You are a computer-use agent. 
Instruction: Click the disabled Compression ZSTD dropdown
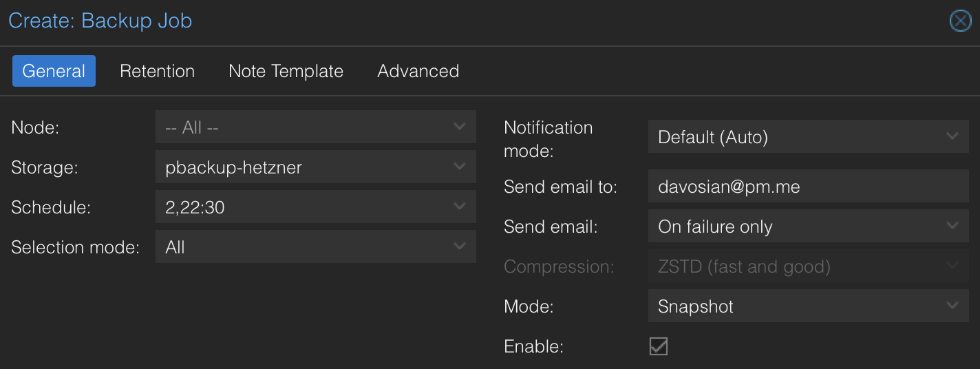[809, 266]
